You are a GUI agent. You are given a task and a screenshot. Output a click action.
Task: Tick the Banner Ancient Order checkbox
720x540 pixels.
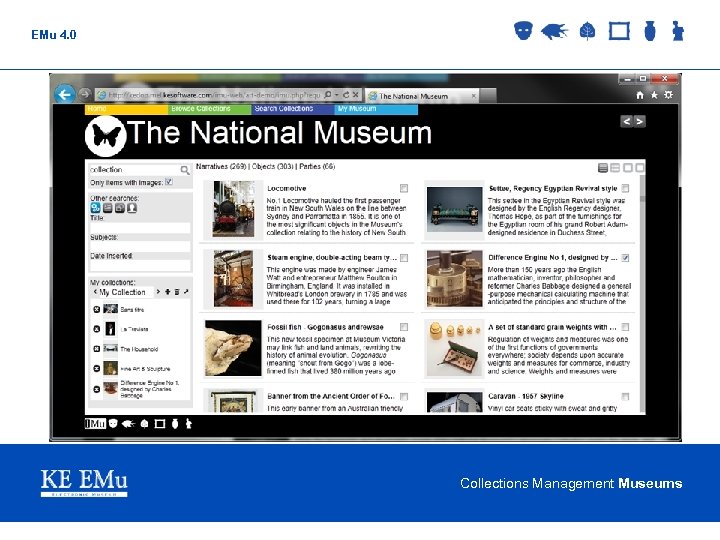pyautogui.click(x=404, y=396)
